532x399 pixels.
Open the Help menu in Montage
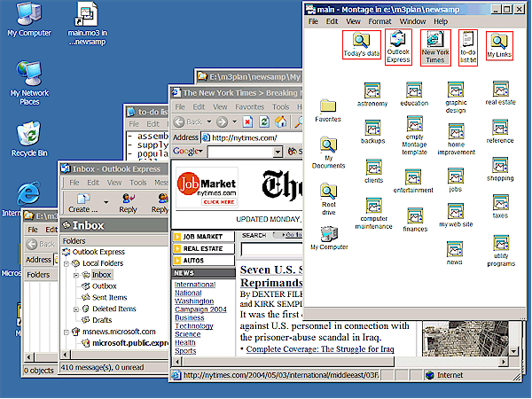(441, 21)
